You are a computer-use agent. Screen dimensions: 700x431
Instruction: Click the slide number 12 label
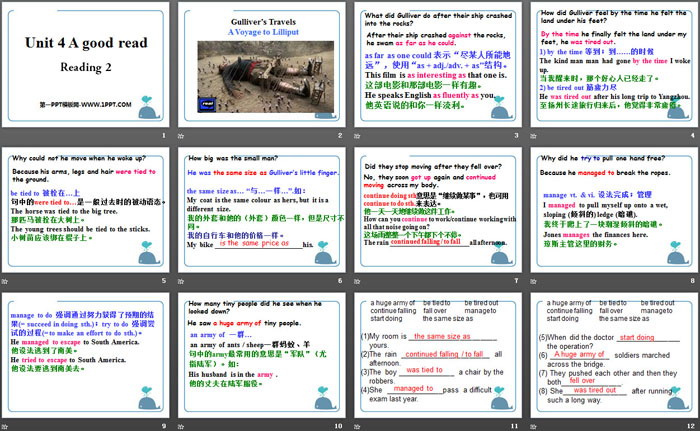tap(688, 426)
